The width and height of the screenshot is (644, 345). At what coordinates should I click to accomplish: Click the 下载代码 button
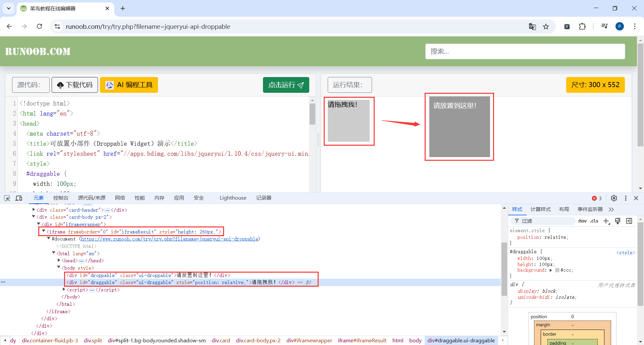coord(75,85)
